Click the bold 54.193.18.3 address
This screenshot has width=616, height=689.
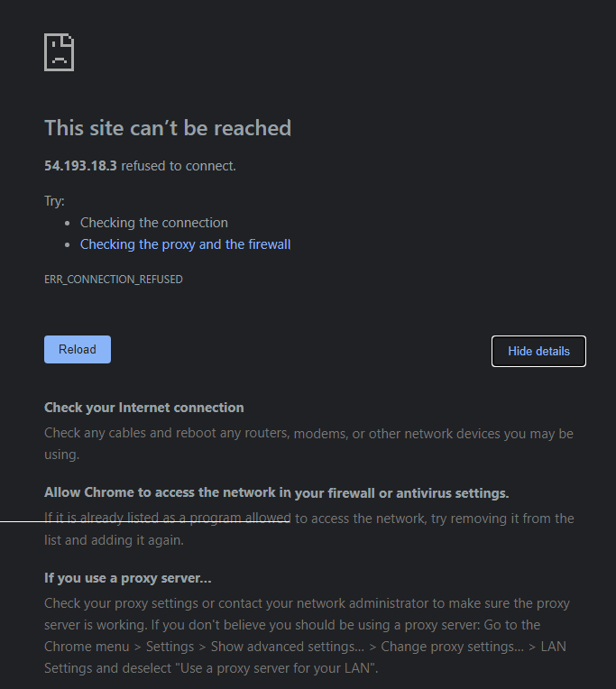(80, 166)
